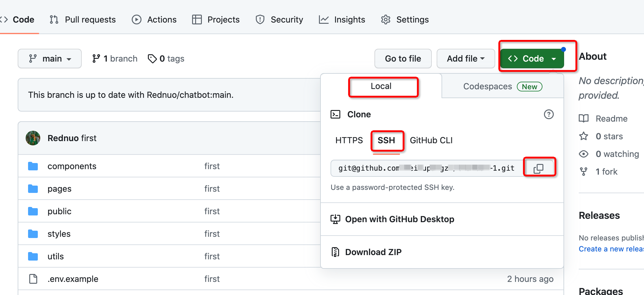The width and height of the screenshot is (644, 295).
Task: Click the Go to file button
Action: pos(403,59)
